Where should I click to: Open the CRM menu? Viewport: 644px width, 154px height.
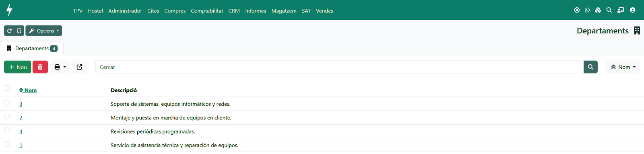point(234,11)
